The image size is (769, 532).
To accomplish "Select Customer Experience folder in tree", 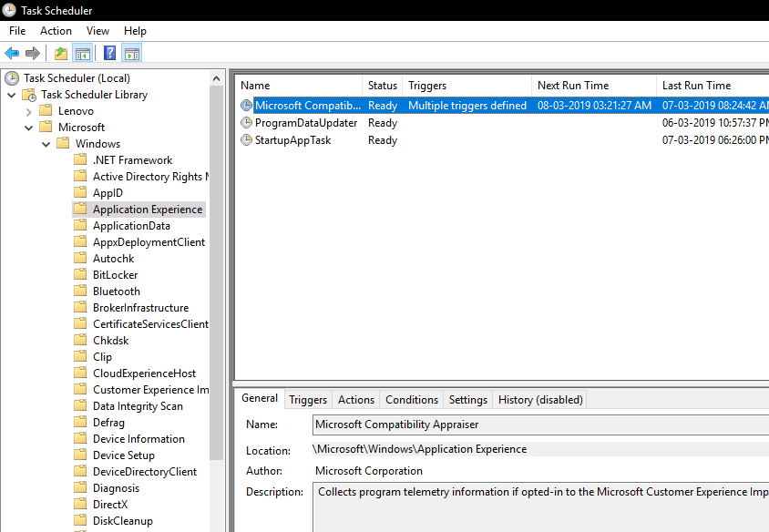I will click(150, 390).
